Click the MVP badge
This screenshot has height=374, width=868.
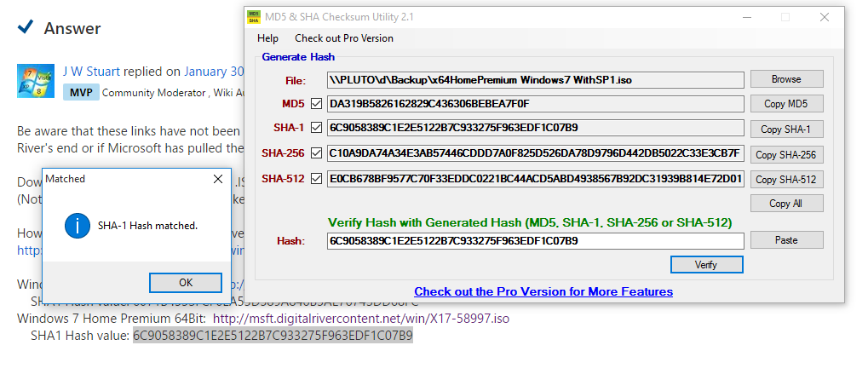[81, 92]
